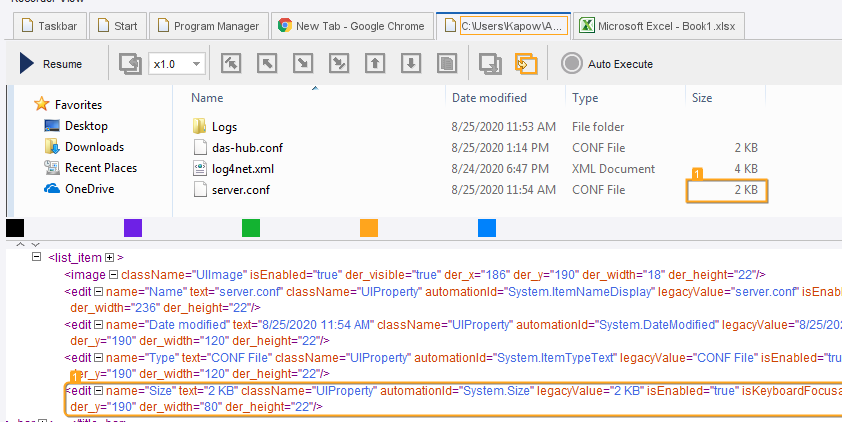Open Downloads in Favorites sidebar
Image resolution: width=842 pixels, height=422 pixels.
click(94, 147)
